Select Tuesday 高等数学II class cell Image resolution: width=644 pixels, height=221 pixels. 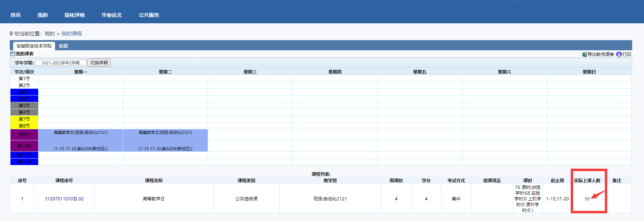(x=165, y=140)
